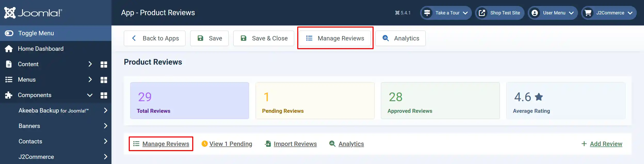Expand the Contacts submenu arrow
The image size is (644, 164).
105,141
